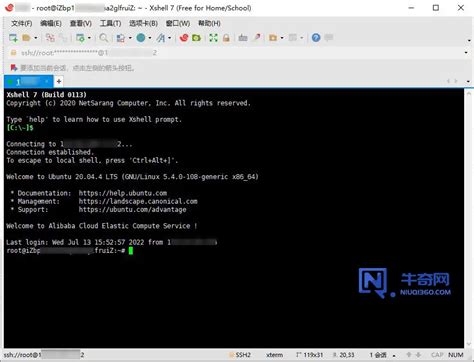Click https://ubuntu.com/advantage in terminal
474x362 pixels.
click(x=132, y=210)
